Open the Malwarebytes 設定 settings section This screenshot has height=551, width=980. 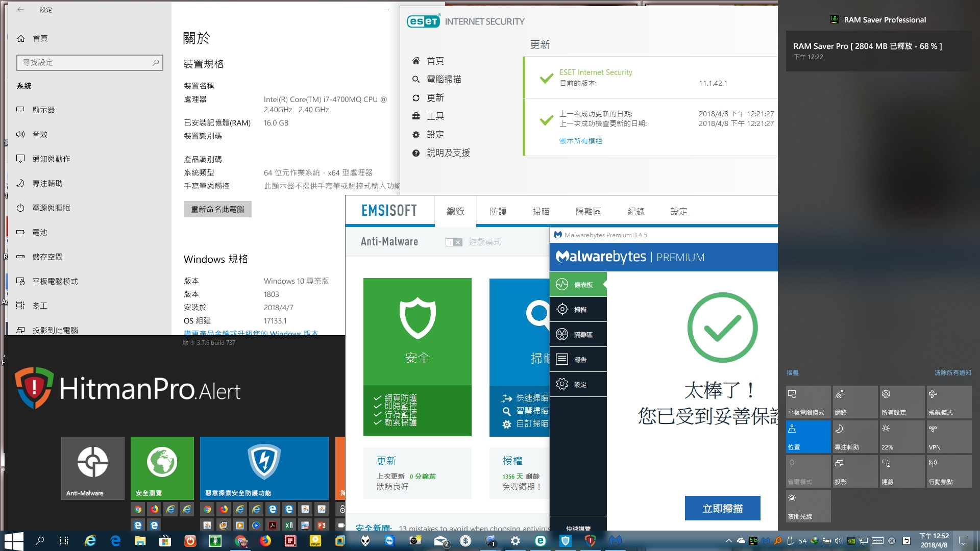coord(578,385)
